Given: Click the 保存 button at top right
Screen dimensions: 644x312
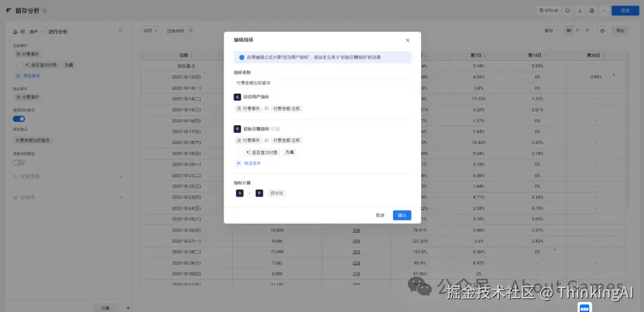Looking at the screenshot, I should [625, 11].
